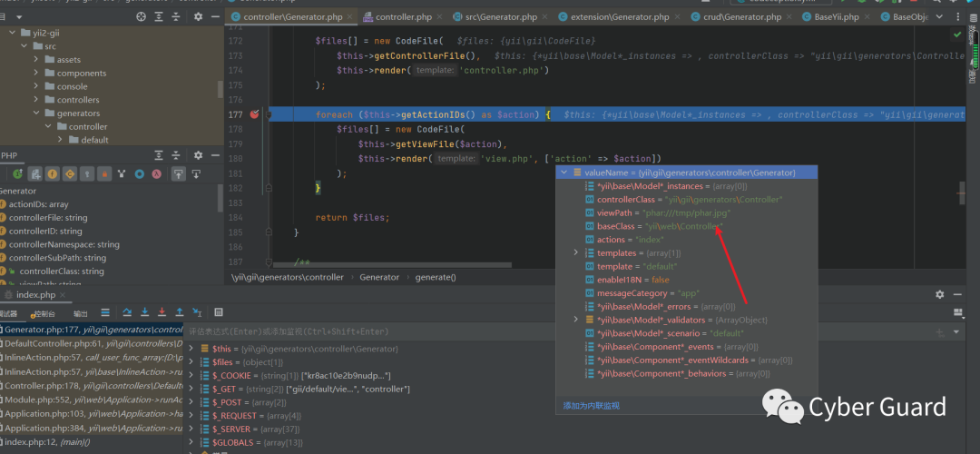980x454 pixels.
Task: Open Evaluate Expression calculator icon
Action: tap(218, 312)
